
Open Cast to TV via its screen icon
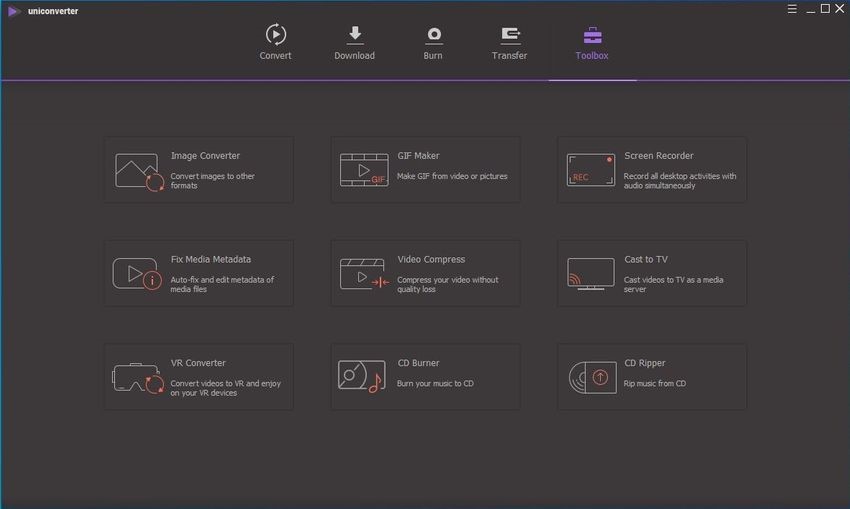pos(590,274)
